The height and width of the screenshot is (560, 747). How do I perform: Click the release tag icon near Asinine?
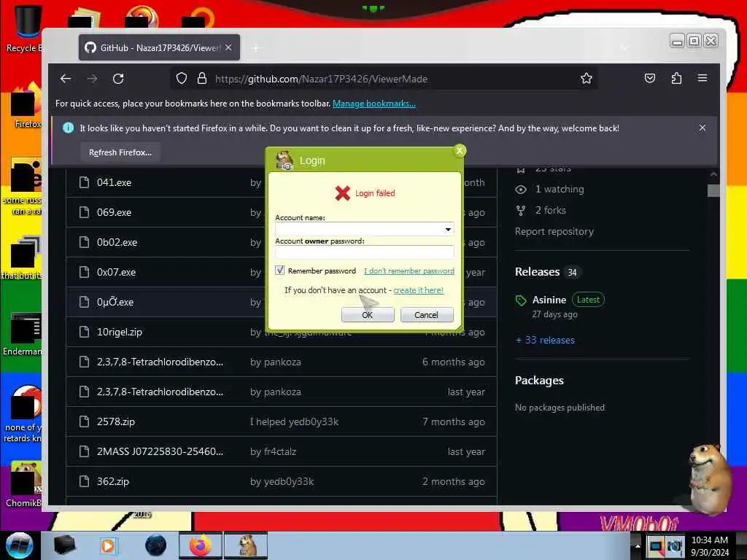pyautogui.click(x=521, y=300)
